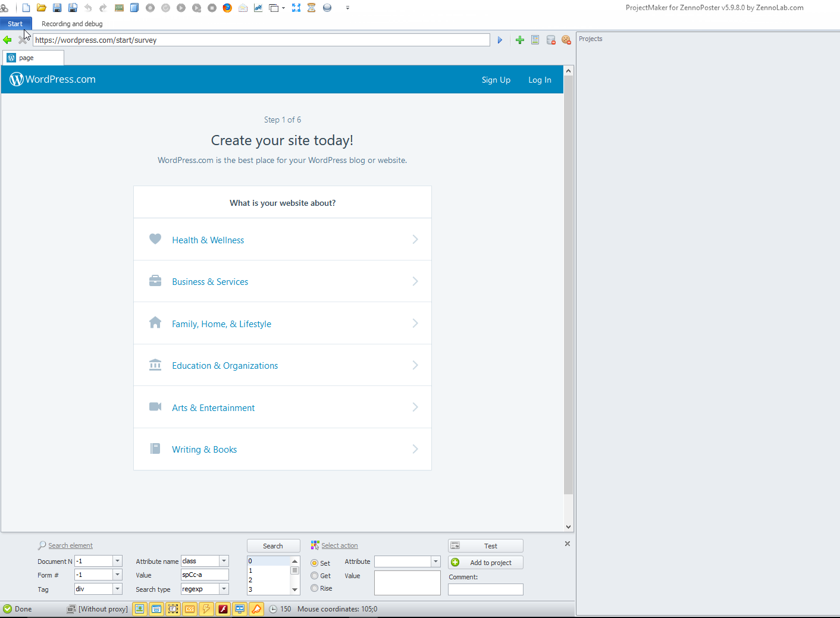Toggle the Flash plugin status bar icon
The width and height of the screenshot is (840, 618).
pos(223,609)
